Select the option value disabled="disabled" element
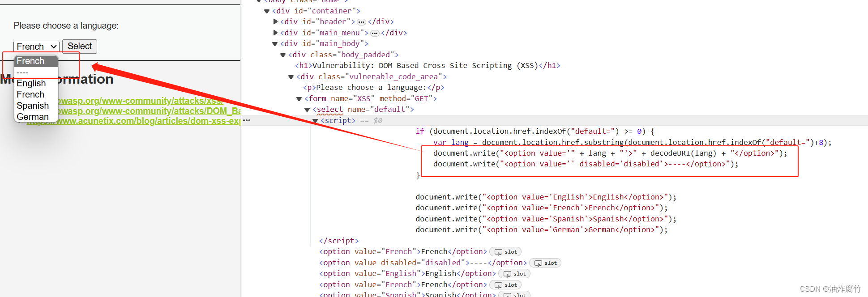868x297 pixels. pyautogui.click(x=423, y=263)
